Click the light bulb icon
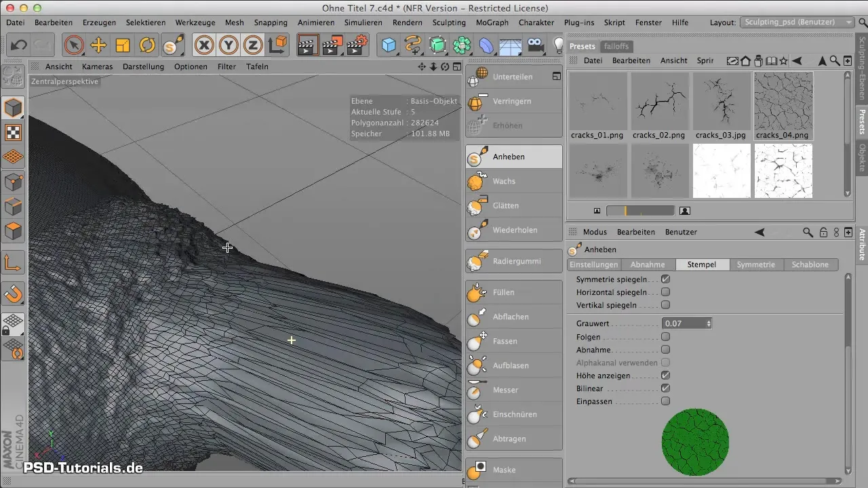The height and width of the screenshot is (488, 868). click(559, 45)
